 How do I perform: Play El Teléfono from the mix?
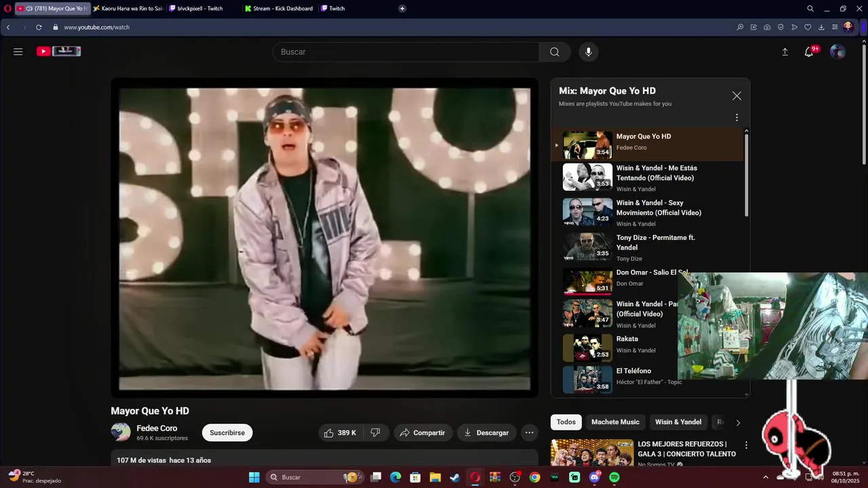pos(648,380)
